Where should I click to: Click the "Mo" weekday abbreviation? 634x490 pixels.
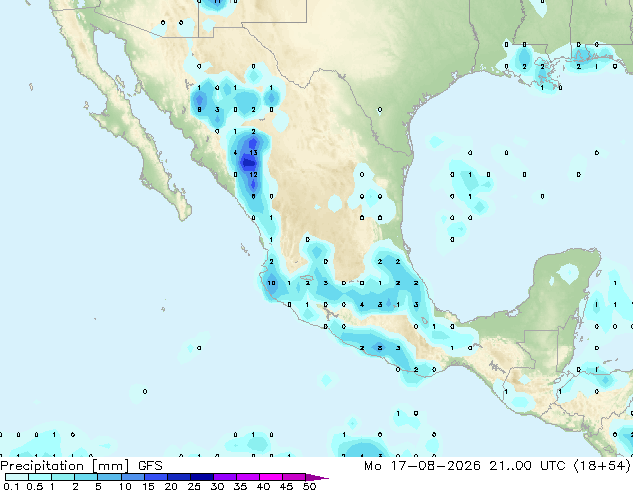tap(373, 466)
